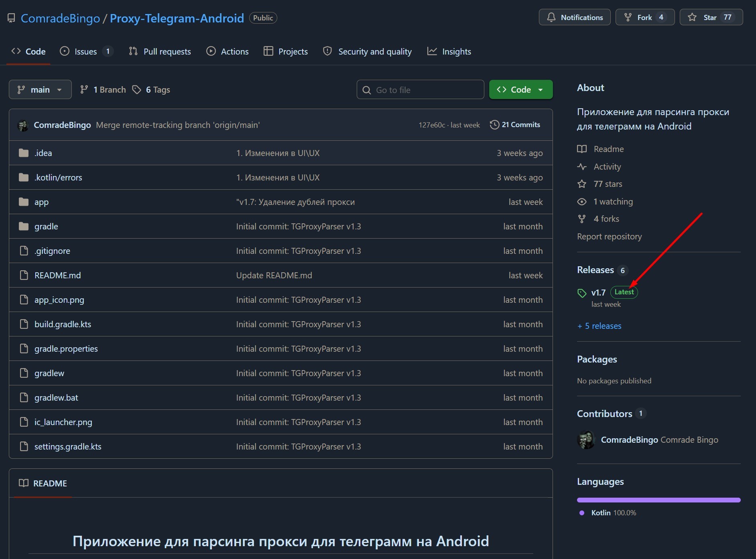Viewport: 756px width, 559px height.
Task: Open the .kotlin/errors folder
Action: click(58, 177)
